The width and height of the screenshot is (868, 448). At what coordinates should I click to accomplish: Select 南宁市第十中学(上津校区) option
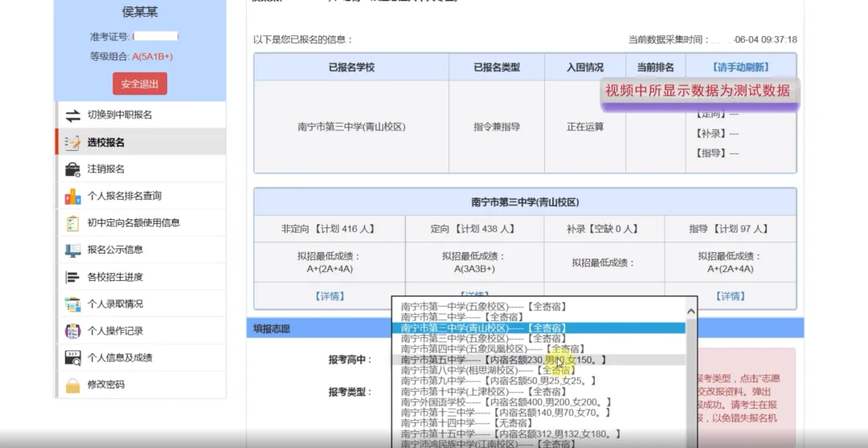click(538, 392)
